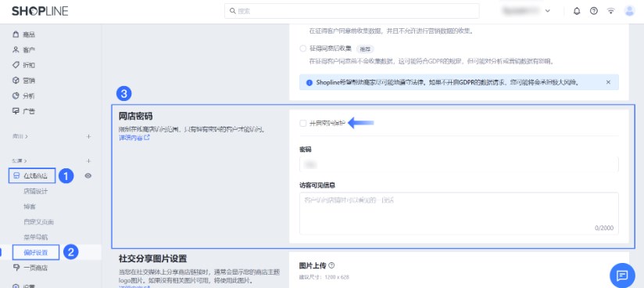Open the 设置 settings gear icon
The image size is (644, 288).
[16, 286]
